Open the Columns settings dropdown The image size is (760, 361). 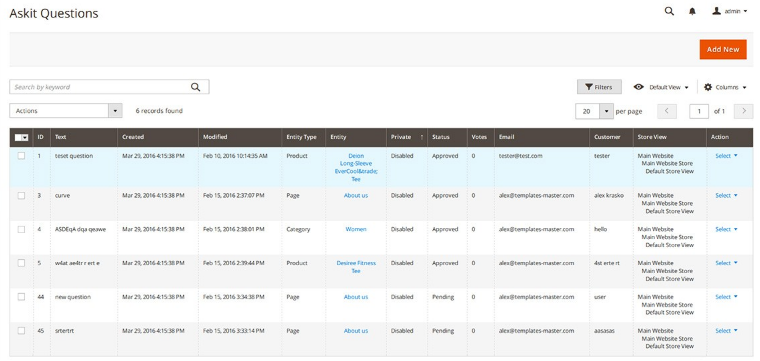(725, 87)
